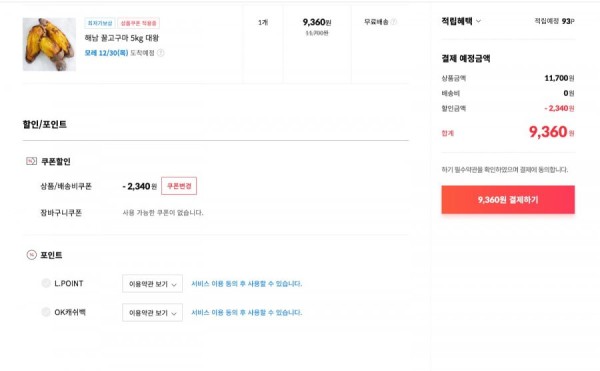Viewport: 600px width, 371px height.
Task: Click the OK캐쉬백 service agreement notice link
Action: [x=247, y=312]
